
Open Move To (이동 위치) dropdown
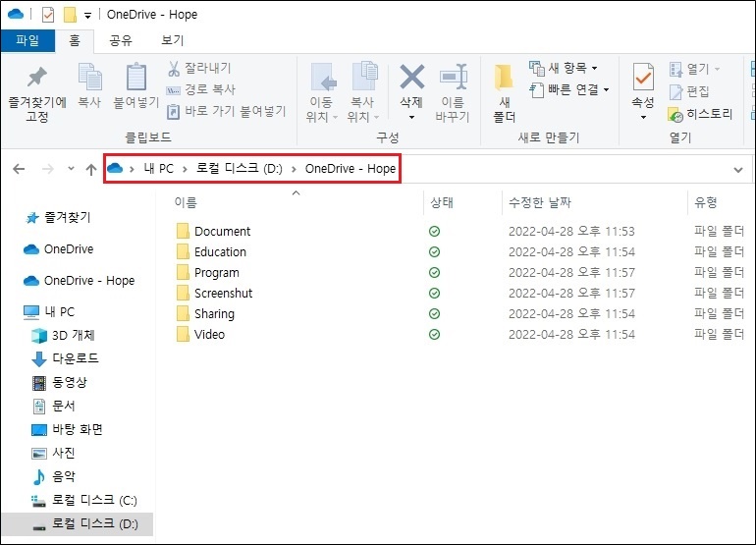pyautogui.click(x=322, y=109)
